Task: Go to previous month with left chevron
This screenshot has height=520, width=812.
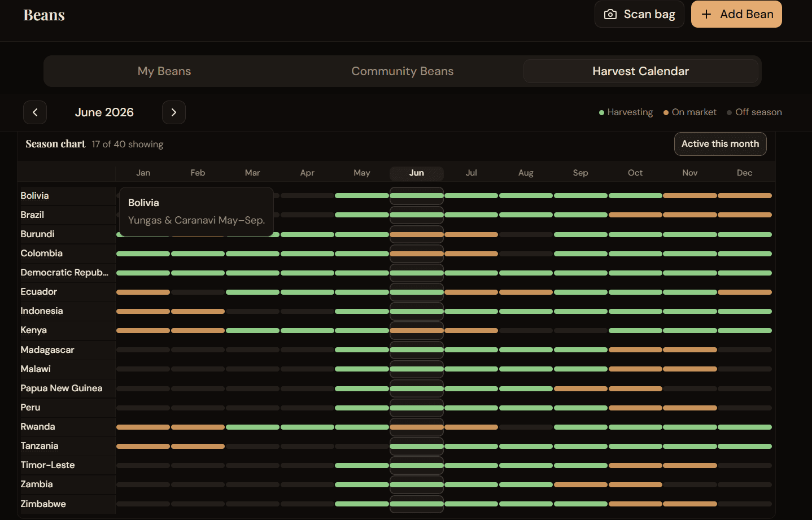Action: pyautogui.click(x=35, y=112)
